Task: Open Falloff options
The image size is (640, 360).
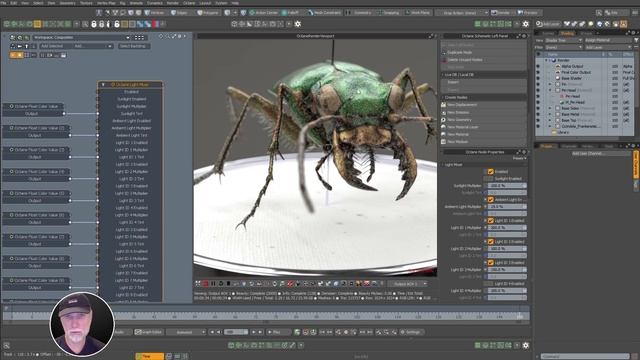Action: [x=290, y=13]
